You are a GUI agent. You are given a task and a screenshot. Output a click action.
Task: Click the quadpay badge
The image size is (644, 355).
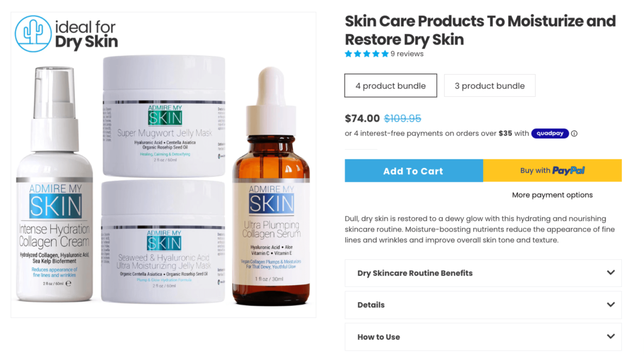pyautogui.click(x=550, y=133)
